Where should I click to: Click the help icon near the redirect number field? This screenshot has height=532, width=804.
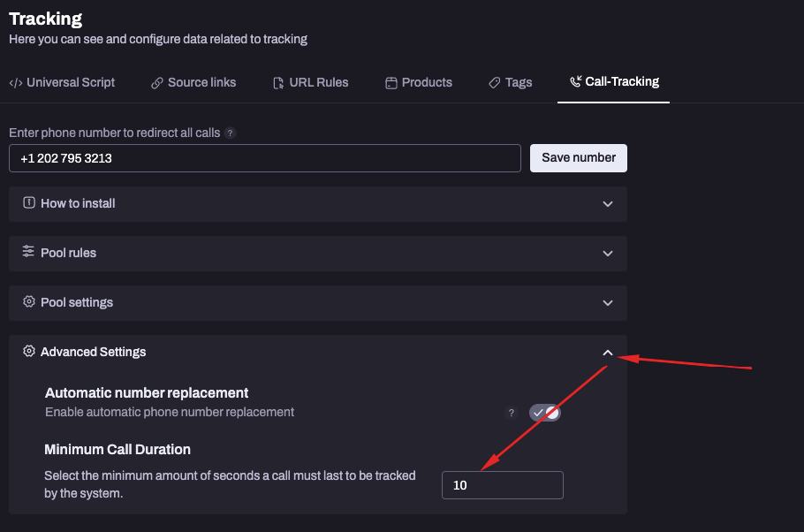230,133
